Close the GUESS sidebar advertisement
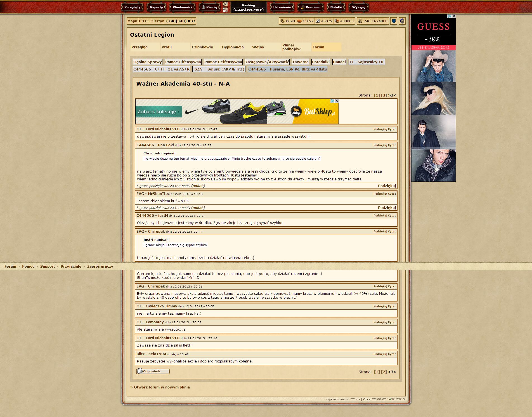Screen dimensions: 532x417 coord(454,16)
